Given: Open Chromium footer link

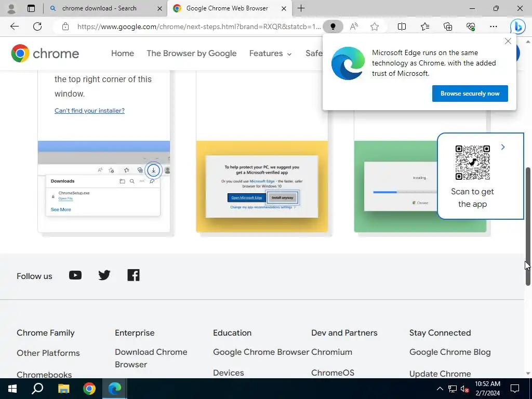Looking at the screenshot, I should (331, 352).
